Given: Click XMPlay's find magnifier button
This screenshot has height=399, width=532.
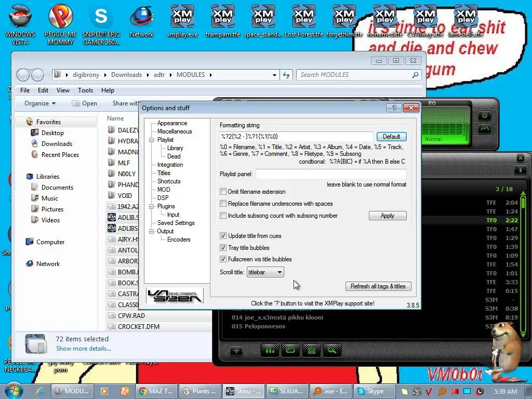Looking at the screenshot, I should pos(332,350).
